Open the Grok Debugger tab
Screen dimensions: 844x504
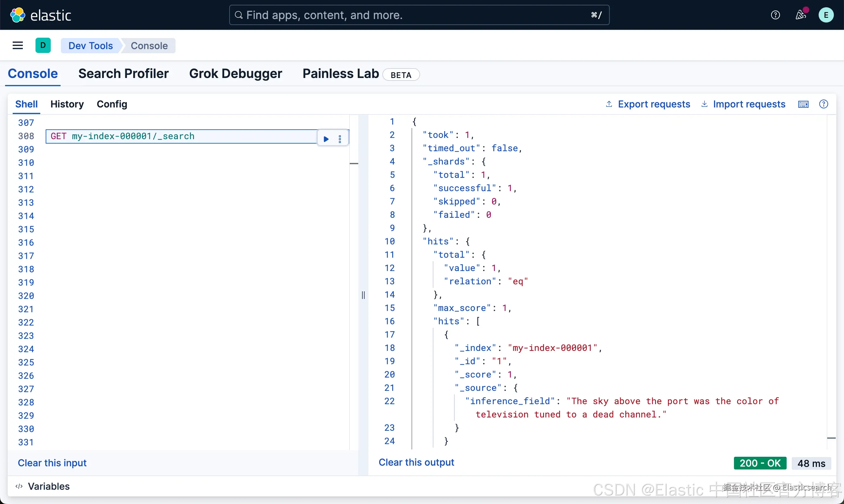tap(235, 74)
